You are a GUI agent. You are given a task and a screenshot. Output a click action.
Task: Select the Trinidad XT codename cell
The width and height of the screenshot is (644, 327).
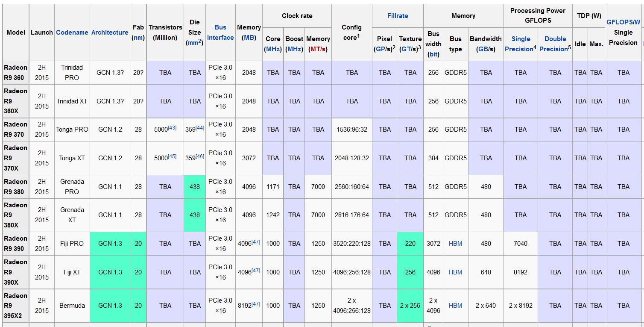click(72, 101)
